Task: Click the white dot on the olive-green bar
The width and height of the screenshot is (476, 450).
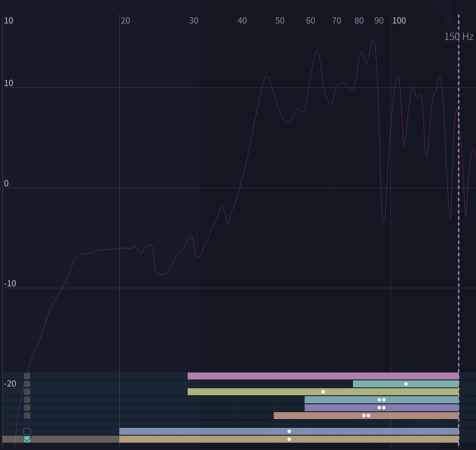Action: click(323, 392)
